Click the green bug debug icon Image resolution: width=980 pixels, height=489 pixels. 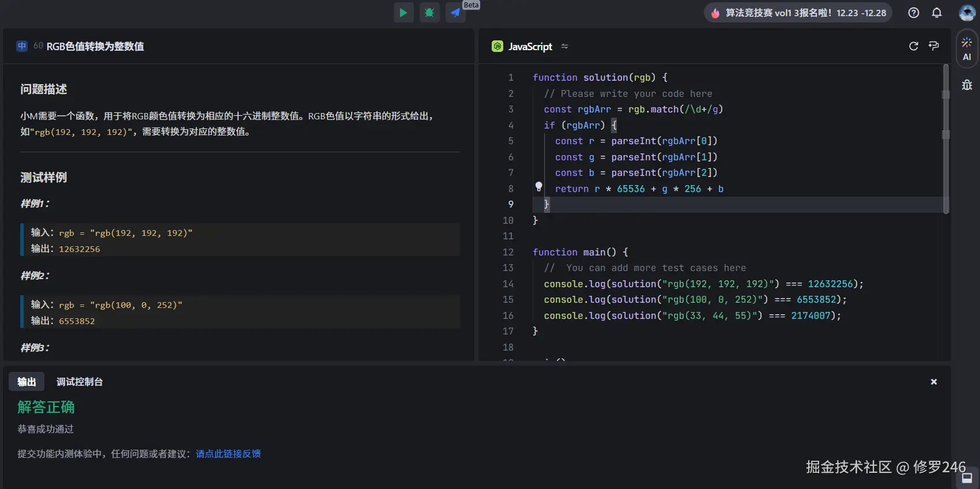click(x=429, y=13)
